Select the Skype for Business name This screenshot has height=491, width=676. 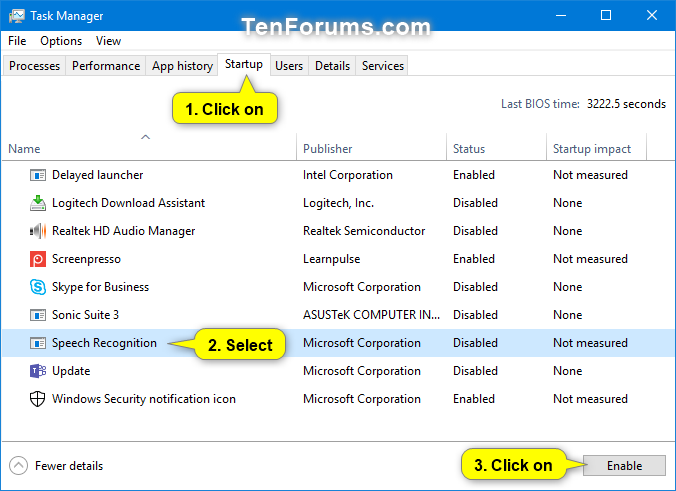pyautogui.click(x=100, y=287)
